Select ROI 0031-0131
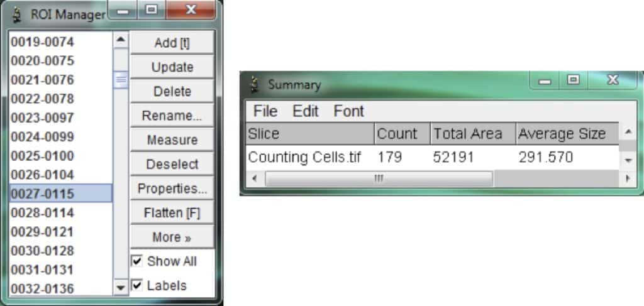The width and height of the screenshot is (644, 306). coord(60,270)
